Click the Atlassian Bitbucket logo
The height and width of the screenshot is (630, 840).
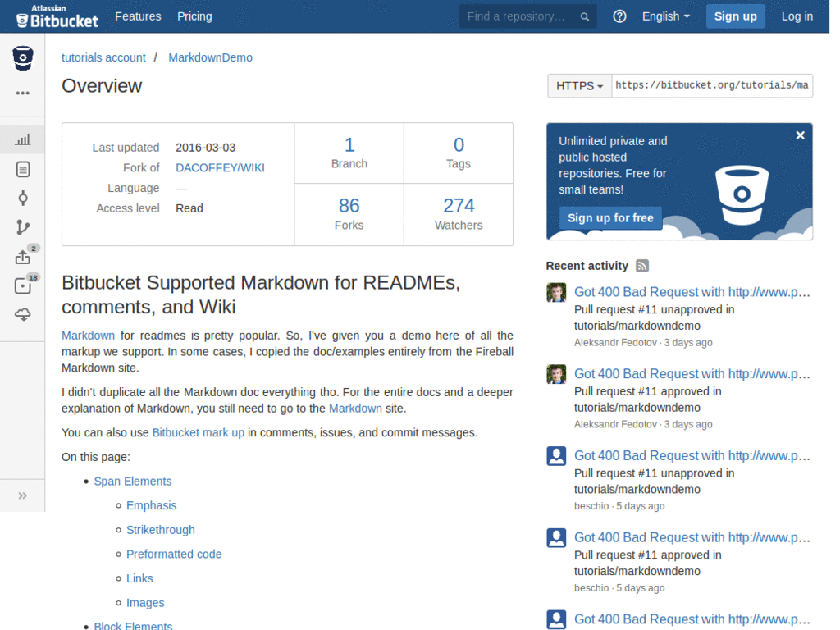click(x=57, y=16)
